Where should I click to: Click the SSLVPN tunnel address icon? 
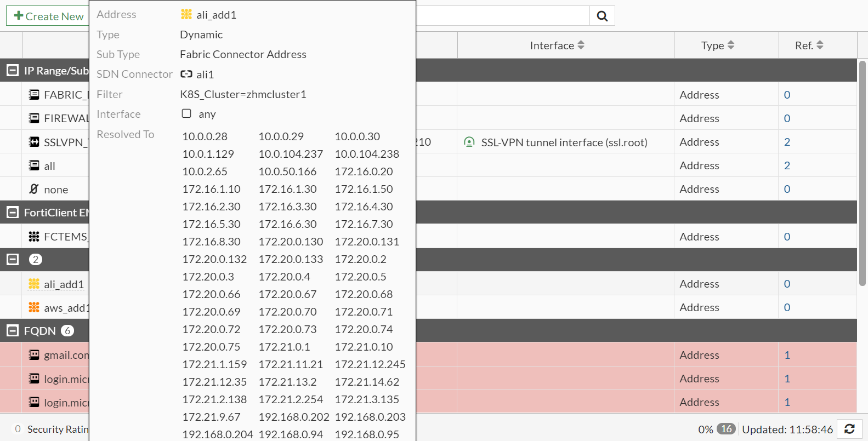[x=34, y=142]
